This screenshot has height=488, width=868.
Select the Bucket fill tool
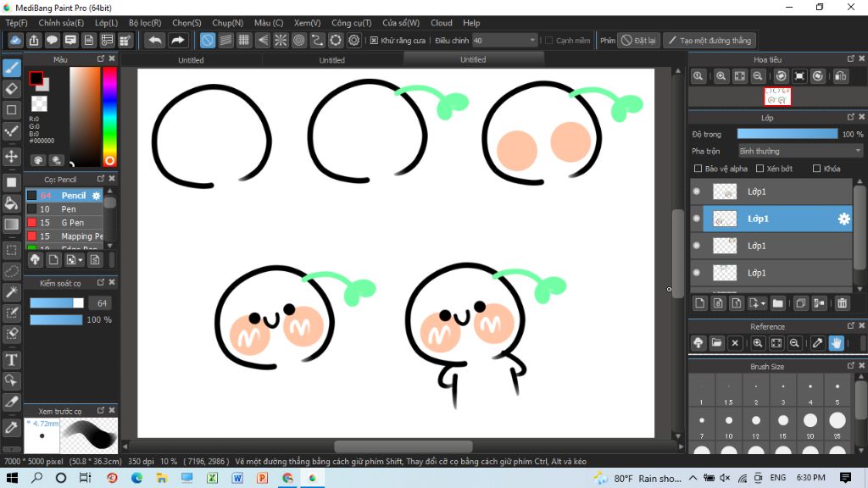pyautogui.click(x=12, y=203)
